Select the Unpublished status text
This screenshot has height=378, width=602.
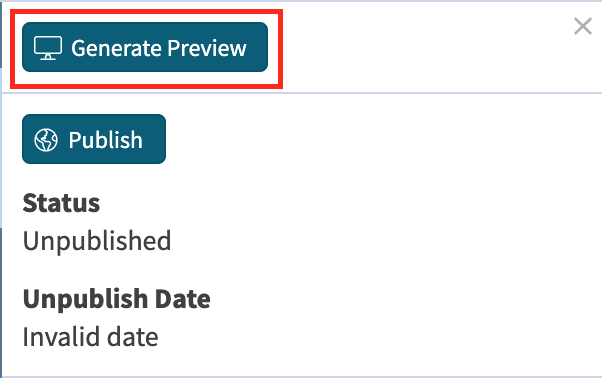(97, 241)
